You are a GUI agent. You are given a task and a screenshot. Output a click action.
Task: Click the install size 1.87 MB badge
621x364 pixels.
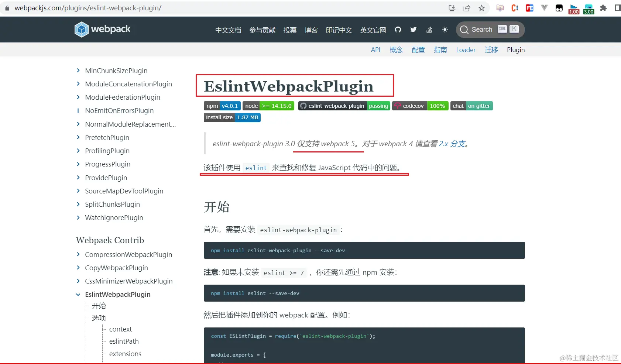232,117
